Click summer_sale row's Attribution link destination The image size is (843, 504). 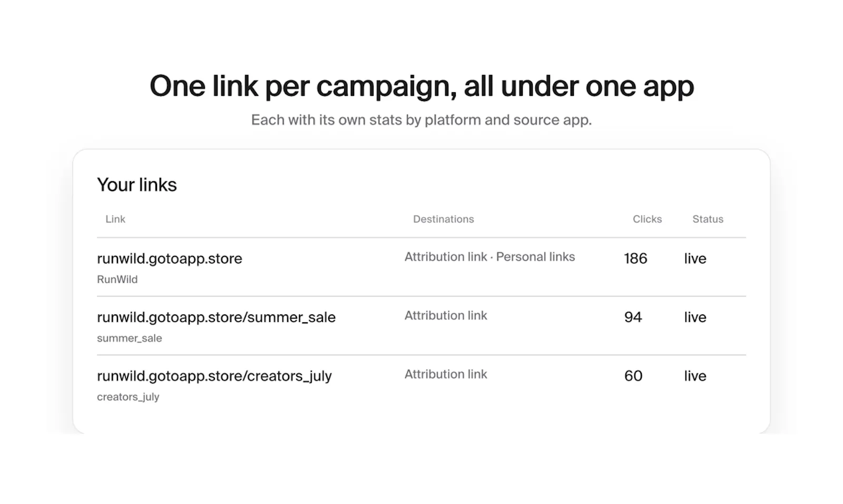click(446, 315)
